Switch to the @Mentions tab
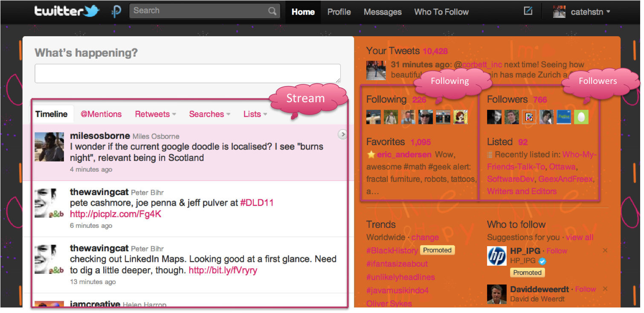Screen dimensions: 644x313 tap(101, 114)
